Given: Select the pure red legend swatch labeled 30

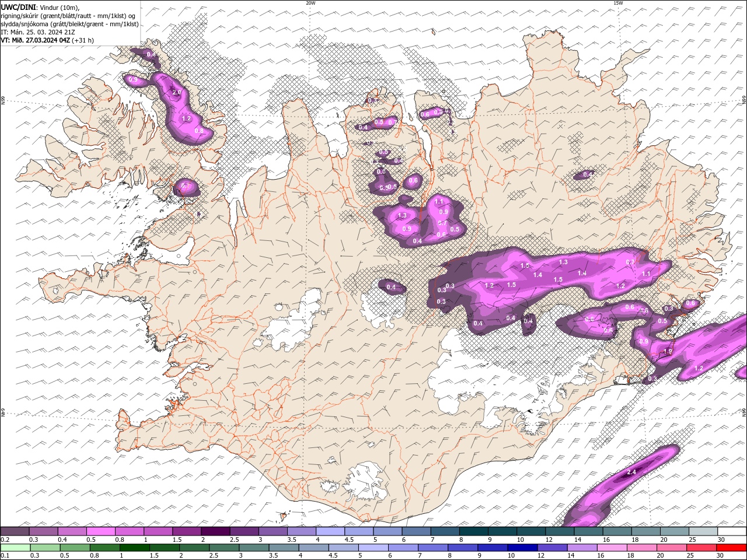Looking at the screenshot, I should 732,548.
